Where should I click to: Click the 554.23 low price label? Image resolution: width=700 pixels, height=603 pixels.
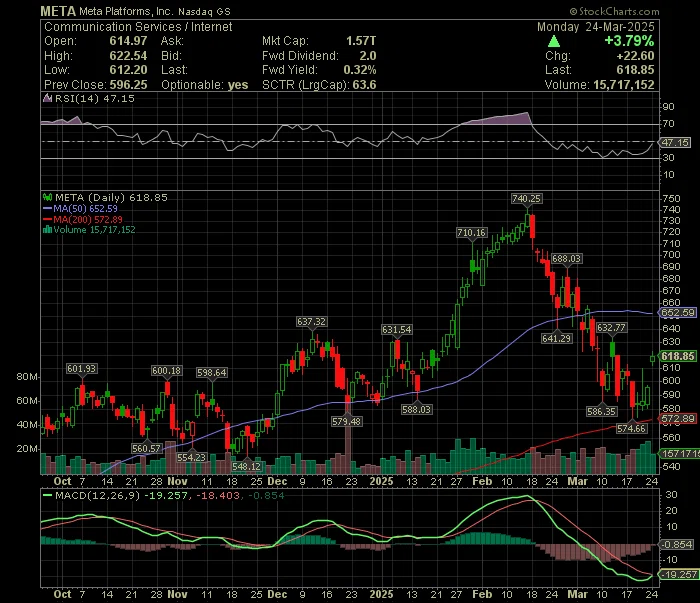point(192,457)
